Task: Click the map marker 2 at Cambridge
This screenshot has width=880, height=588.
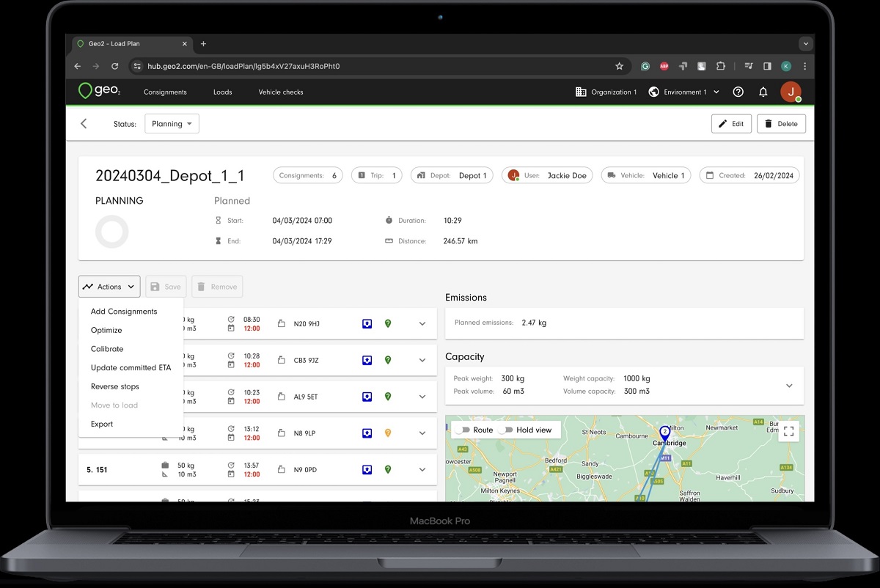Action: point(664,433)
